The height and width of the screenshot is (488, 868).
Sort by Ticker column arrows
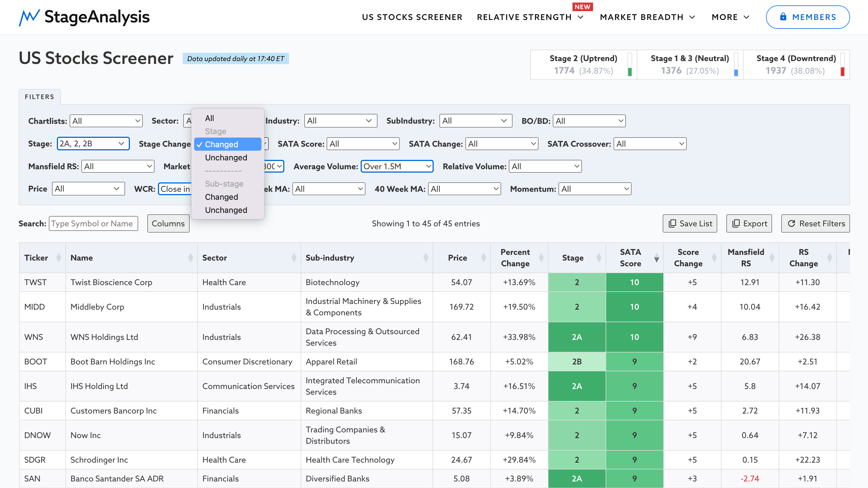pyautogui.click(x=59, y=258)
